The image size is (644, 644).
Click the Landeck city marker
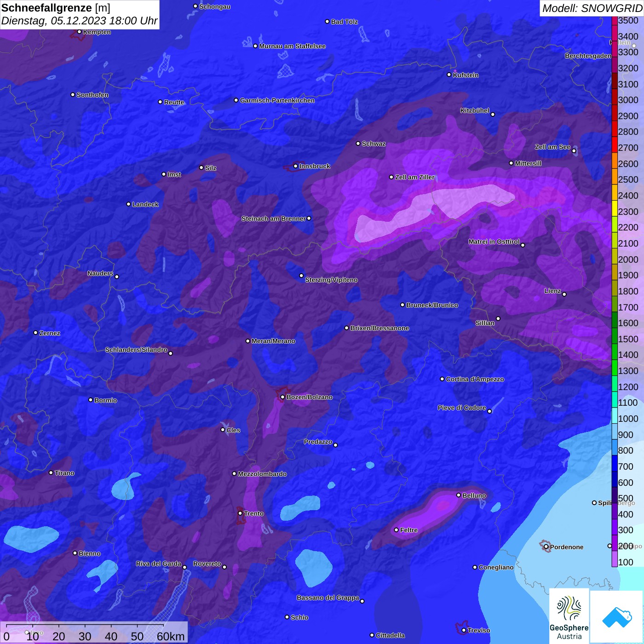(128, 204)
